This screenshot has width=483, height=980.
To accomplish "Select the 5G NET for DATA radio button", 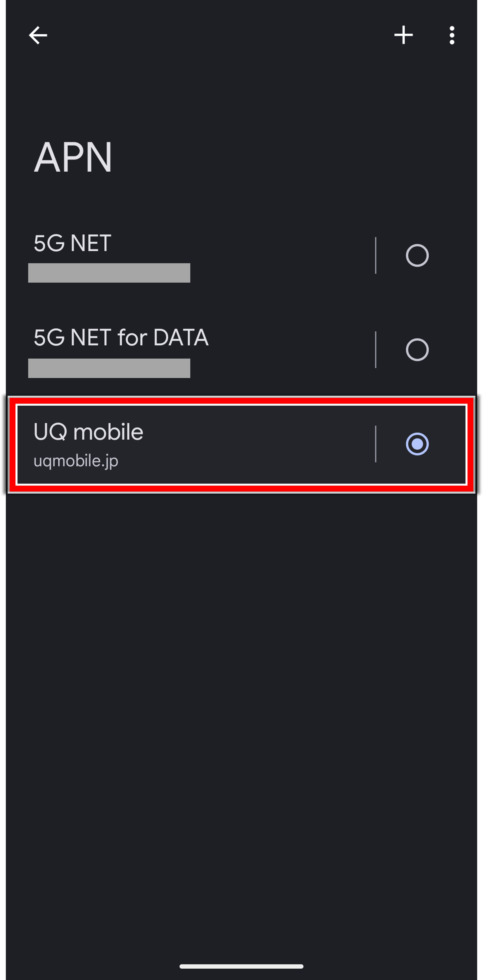I will (x=417, y=350).
